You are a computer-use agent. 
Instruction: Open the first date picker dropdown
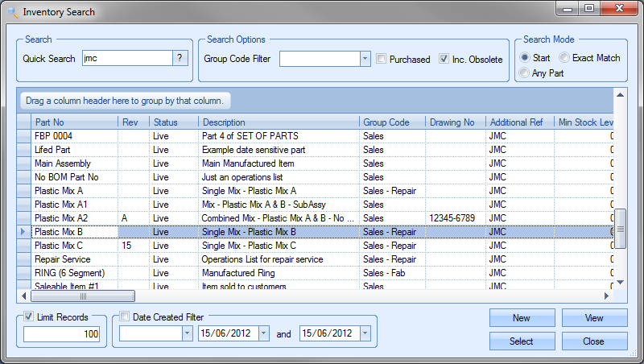pos(264,333)
